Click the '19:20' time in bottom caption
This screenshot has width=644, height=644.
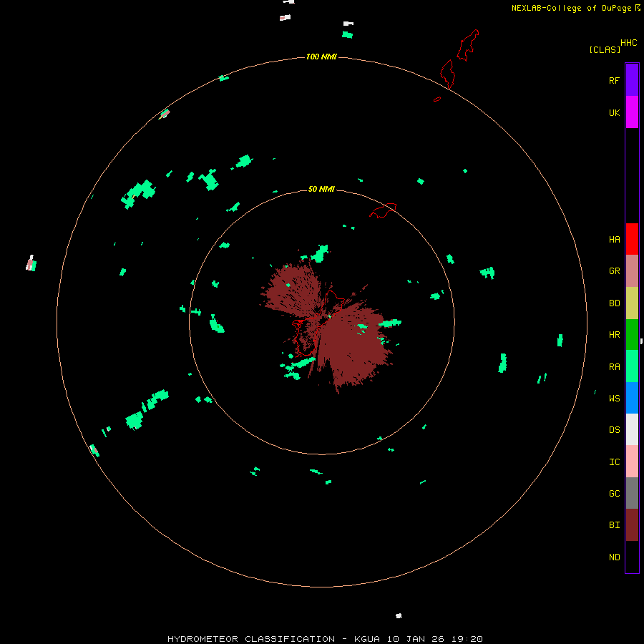point(467,639)
